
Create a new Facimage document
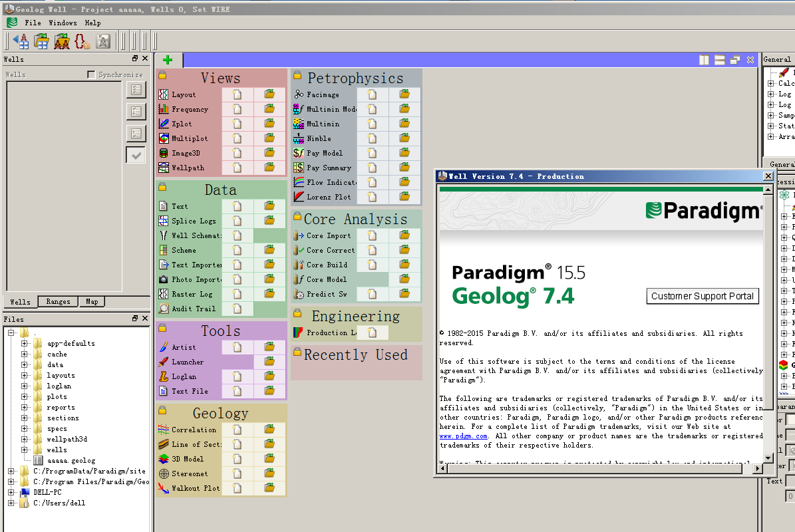(372, 94)
